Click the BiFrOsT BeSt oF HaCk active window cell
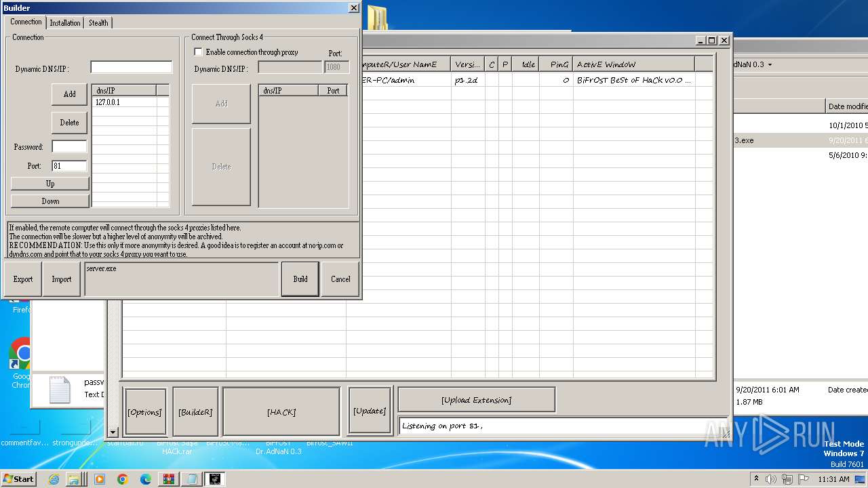Viewport: 868px width, 488px height. [634, 80]
